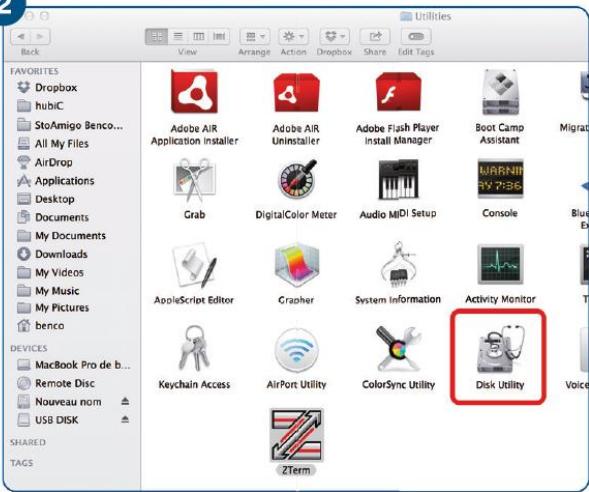Select the Console application icon
Image resolution: width=589 pixels, height=492 pixels.
(500, 179)
